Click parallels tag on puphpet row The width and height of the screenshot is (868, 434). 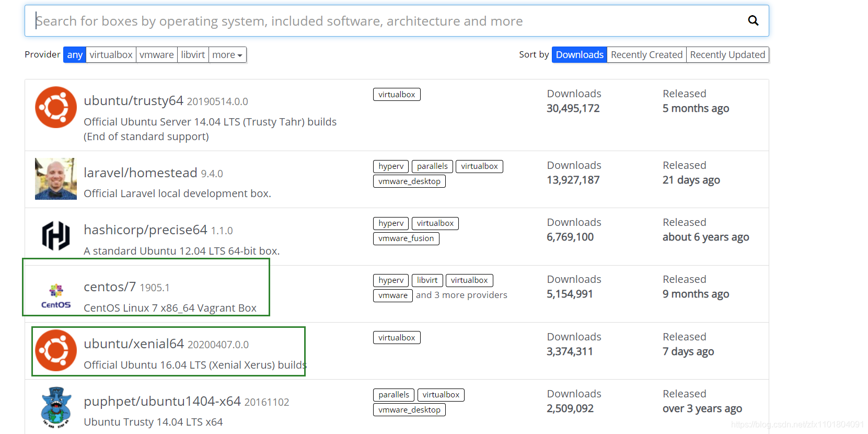point(394,395)
